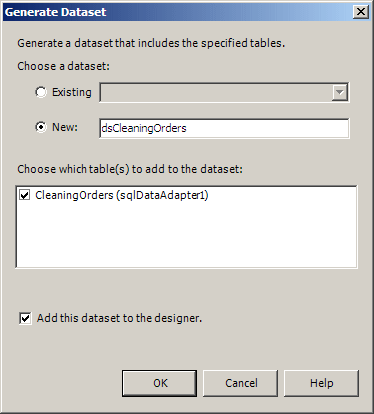Toggle Add this dataset to the designer
Screen dimensions: 374x414
tap(25, 318)
